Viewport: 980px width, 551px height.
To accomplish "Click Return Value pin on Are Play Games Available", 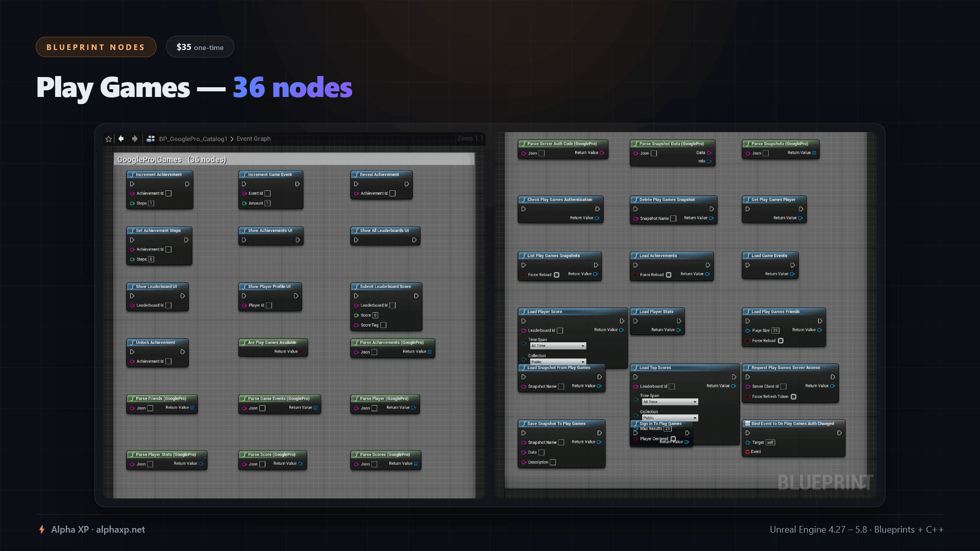I will [x=302, y=352].
